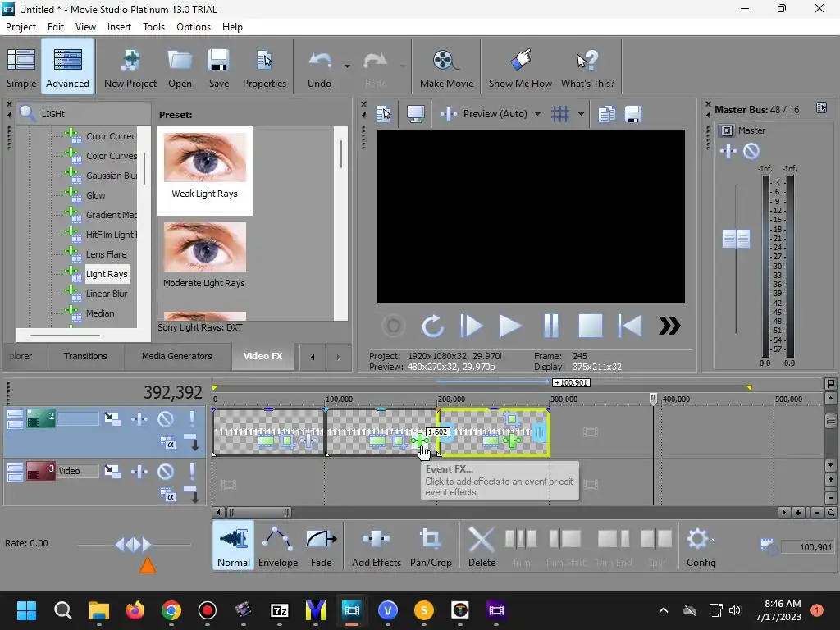Stop the preview playback
840x630 pixels.
(x=591, y=326)
